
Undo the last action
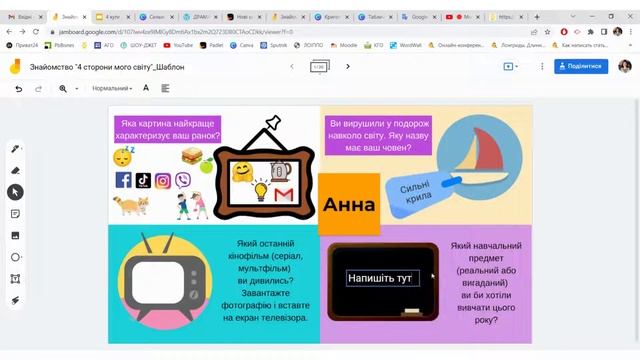tap(19, 89)
